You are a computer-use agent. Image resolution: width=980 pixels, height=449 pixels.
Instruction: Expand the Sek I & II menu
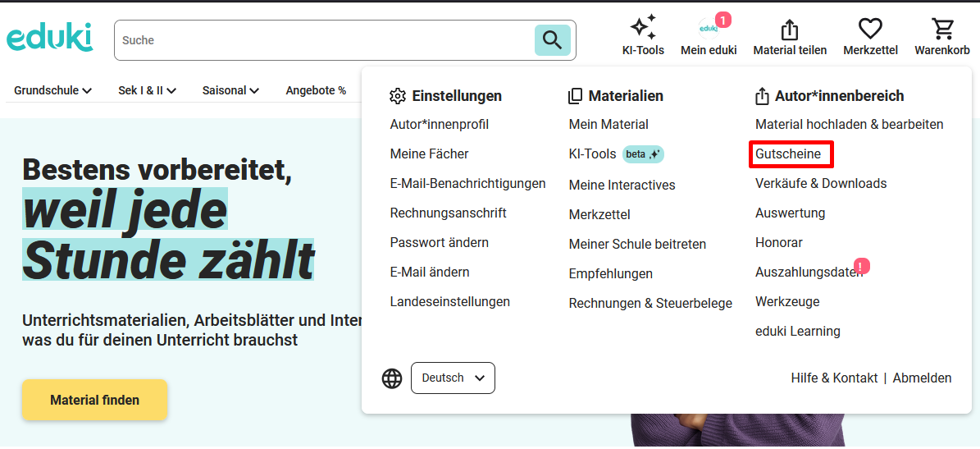pos(147,90)
